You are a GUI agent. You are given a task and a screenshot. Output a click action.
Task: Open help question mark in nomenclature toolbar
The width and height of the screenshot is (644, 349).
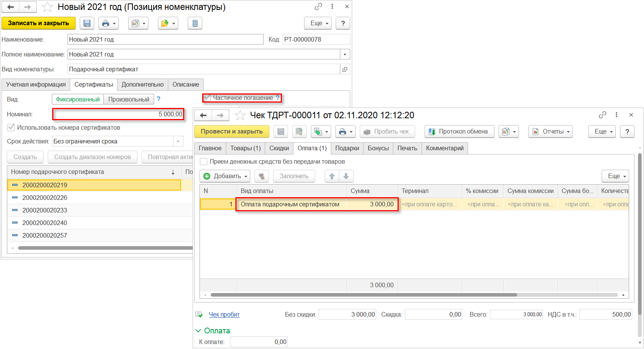click(x=343, y=23)
